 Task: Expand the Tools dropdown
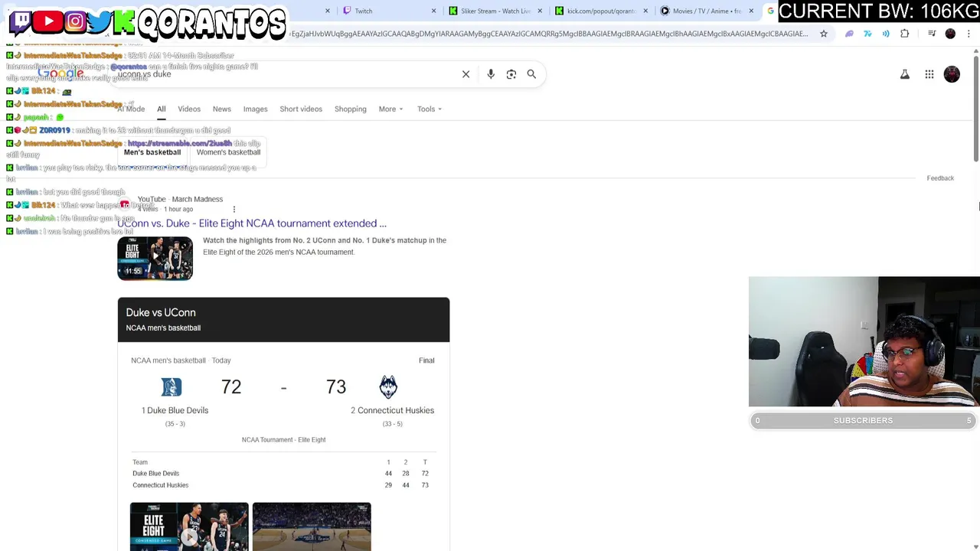(429, 109)
